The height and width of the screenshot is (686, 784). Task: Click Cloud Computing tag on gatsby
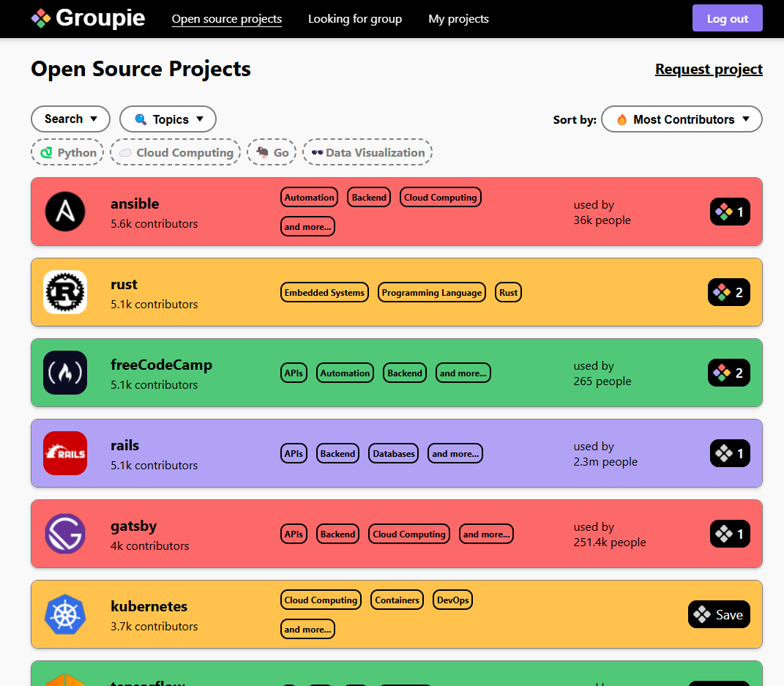tap(409, 534)
